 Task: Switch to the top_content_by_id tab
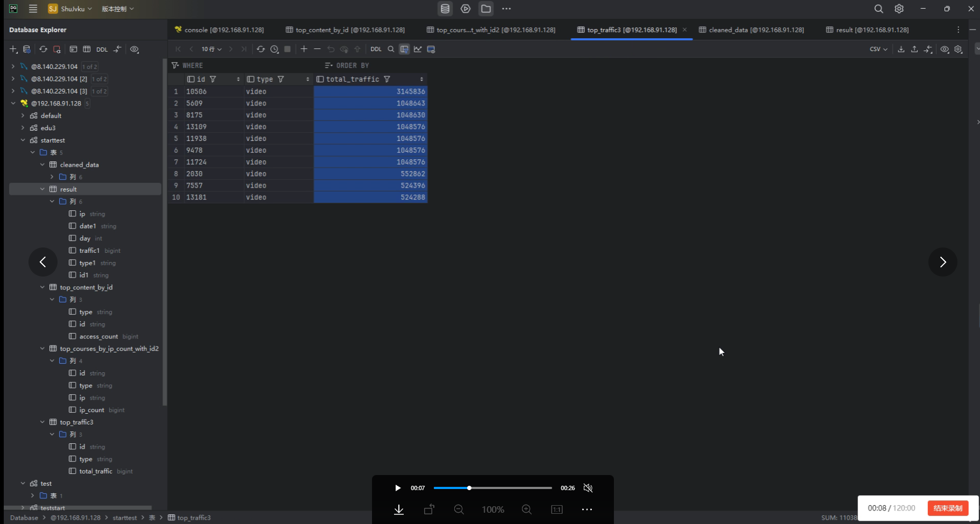tap(345, 30)
